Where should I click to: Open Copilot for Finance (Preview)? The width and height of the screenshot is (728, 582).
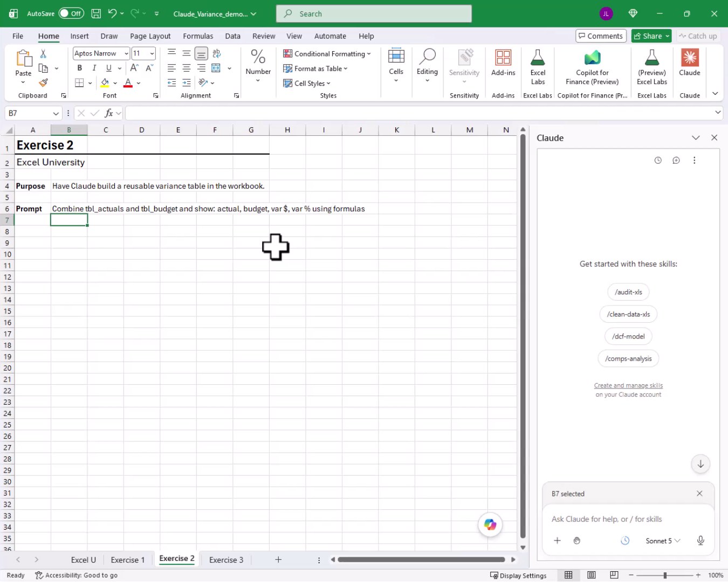pyautogui.click(x=592, y=67)
